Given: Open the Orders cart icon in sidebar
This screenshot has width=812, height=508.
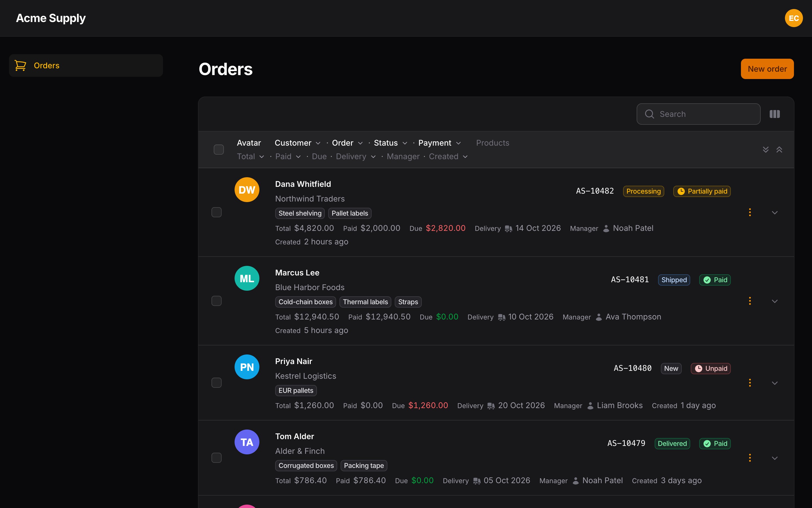Looking at the screenshot, I should tap(21, 65).
